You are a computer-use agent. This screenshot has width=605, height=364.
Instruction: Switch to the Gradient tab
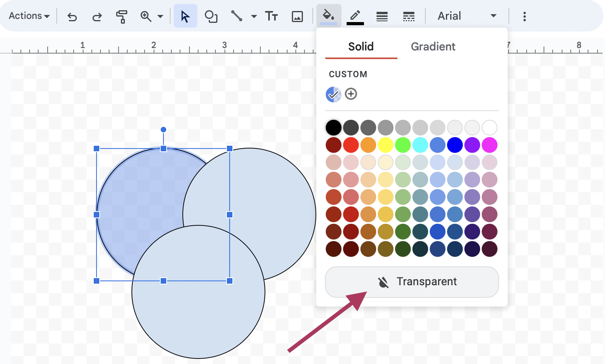(433, 46)
